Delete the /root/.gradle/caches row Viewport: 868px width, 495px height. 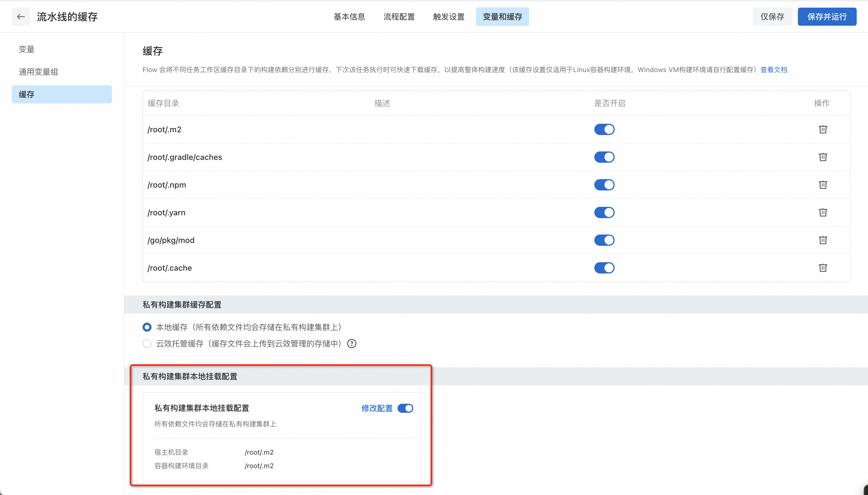[x=823, y=157]
